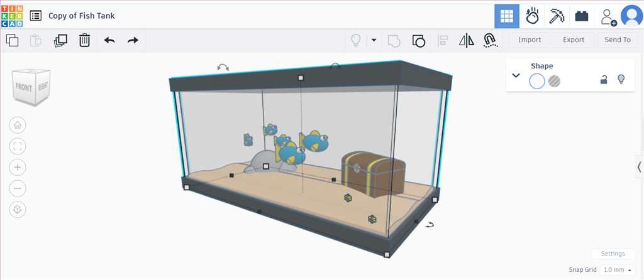Collapse the Shape panel chevron

click(516, 75)
